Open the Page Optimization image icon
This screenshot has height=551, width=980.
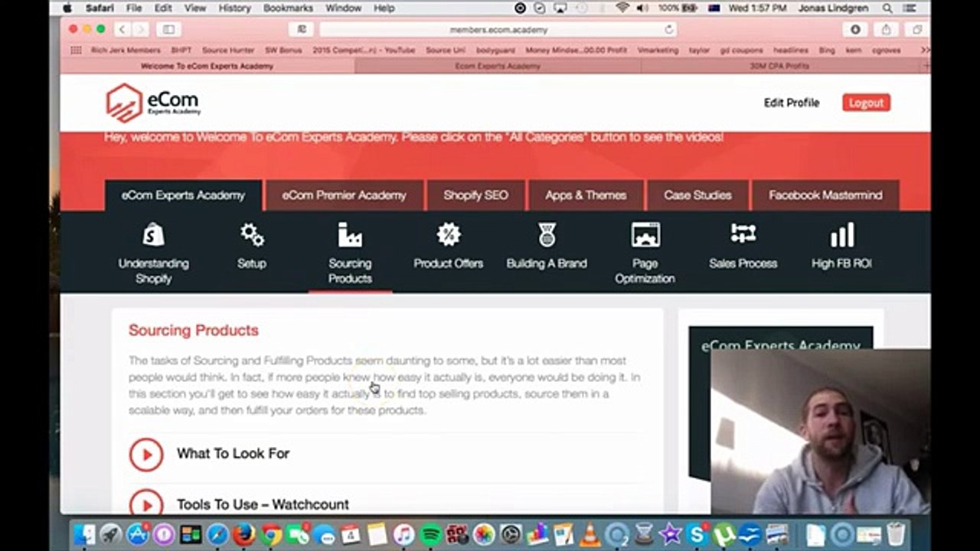tap(645, 234)
